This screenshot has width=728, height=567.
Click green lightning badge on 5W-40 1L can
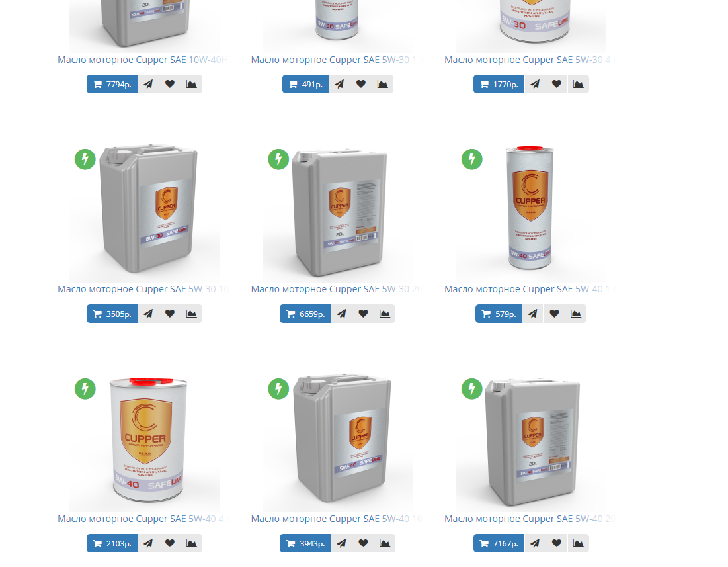tap(471, 159)
